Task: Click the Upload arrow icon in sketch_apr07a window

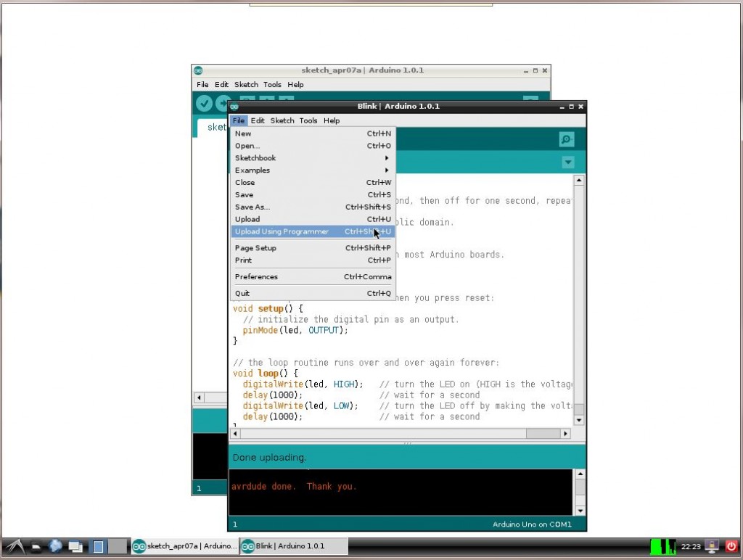Action: coord(222,103)
